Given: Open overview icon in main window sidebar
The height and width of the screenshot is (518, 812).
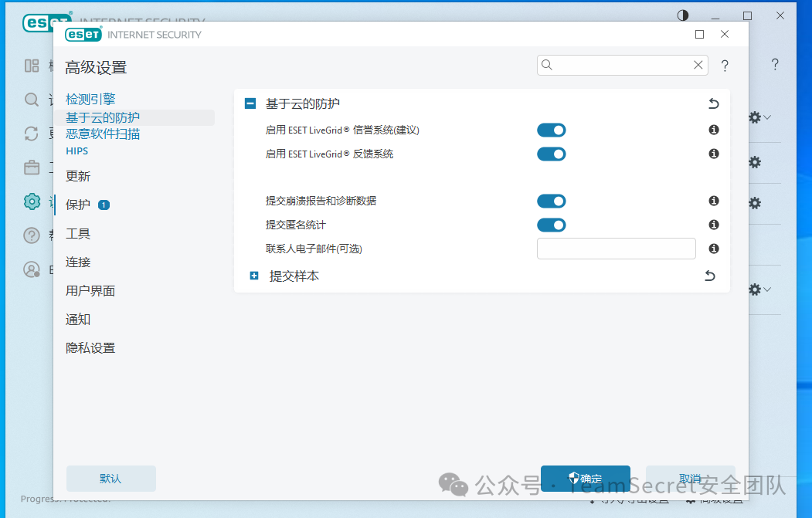Looking at the screenshot, I should (x=32, y=66).
